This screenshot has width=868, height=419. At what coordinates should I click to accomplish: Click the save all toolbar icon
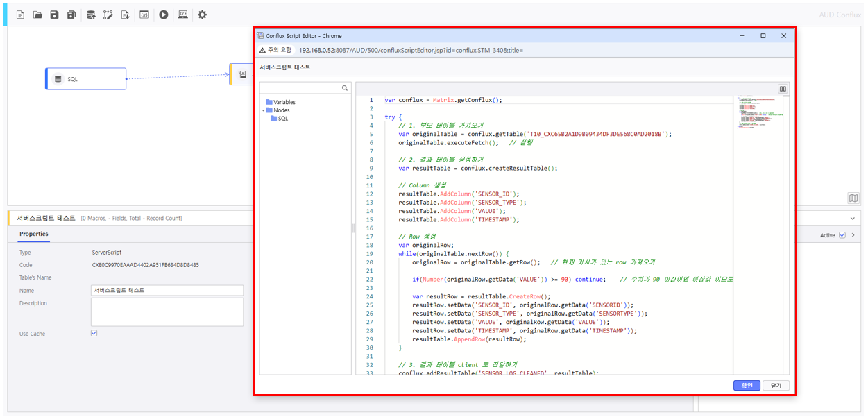71,15
